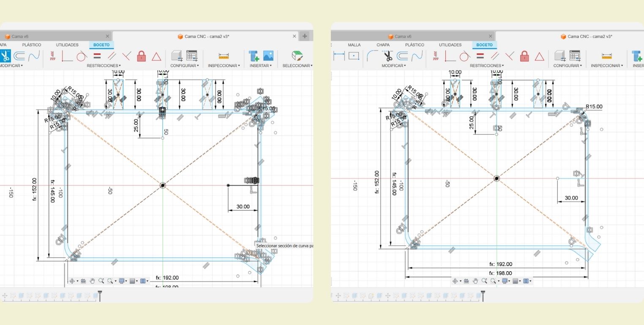Click the Select tool icon in left screenshot
This screenshot has width=644, height=325.
click(297, 56)
